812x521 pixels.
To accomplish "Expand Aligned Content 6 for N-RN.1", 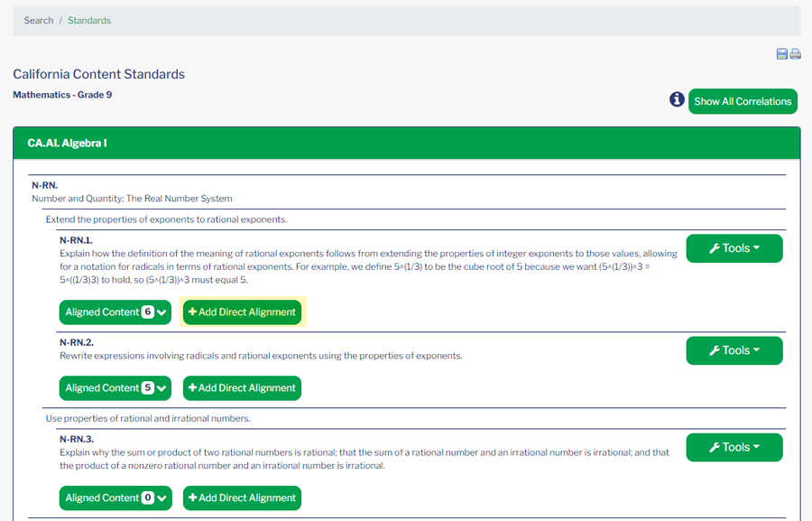I will coord(115,312).
